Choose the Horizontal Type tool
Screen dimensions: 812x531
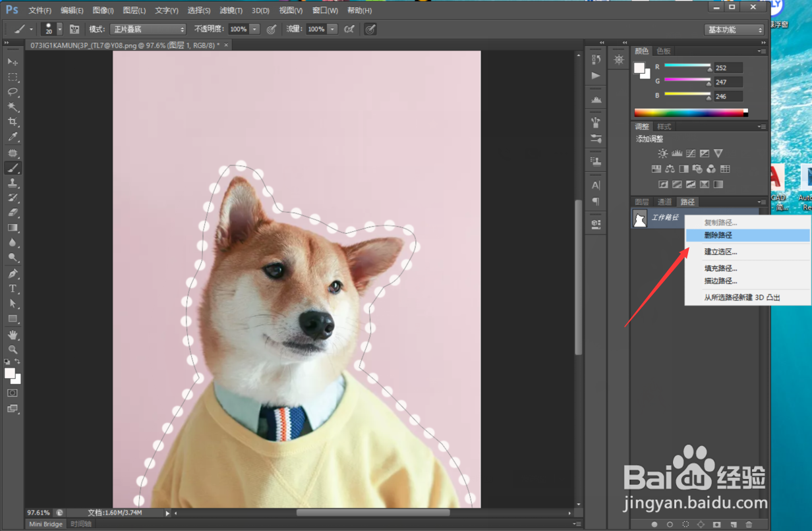click(13, 289)
